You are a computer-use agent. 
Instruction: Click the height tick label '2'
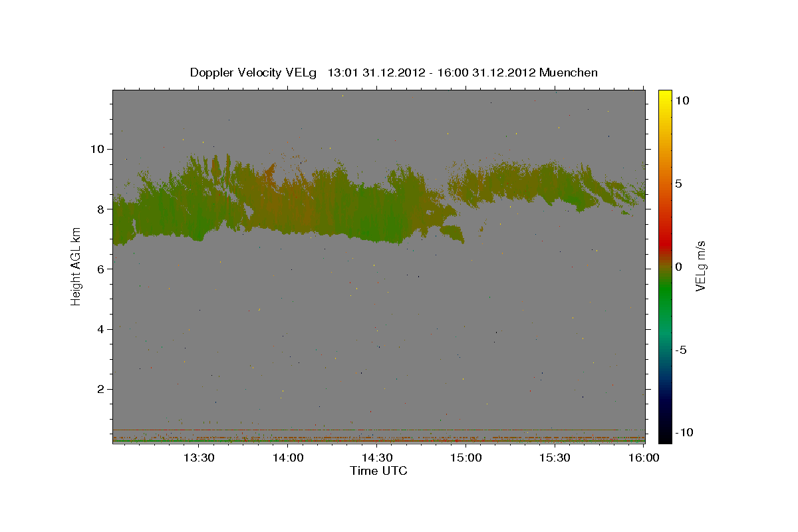(100, 389)
